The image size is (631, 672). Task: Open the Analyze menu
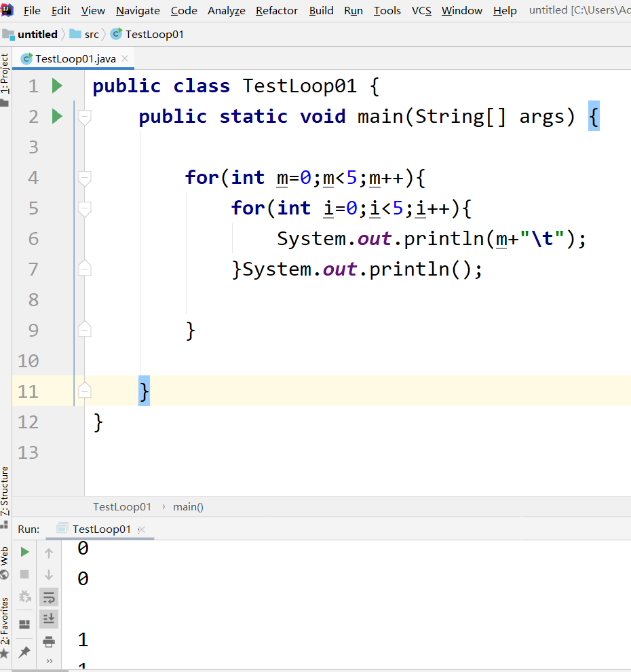pyautogui.click(x=227, y=10)
